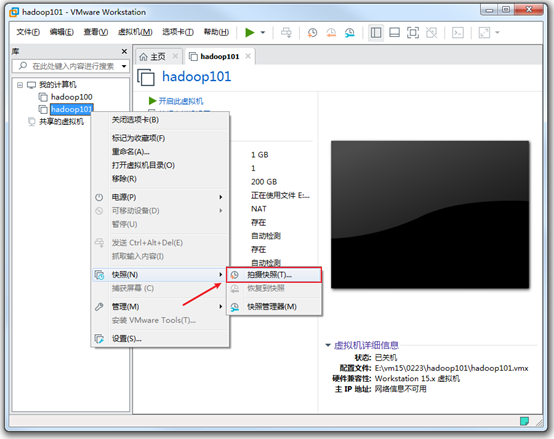This screenshot has width=554, height=439.
Task: Select hadoop100 in the library tree
Action: tap(72, 97)
